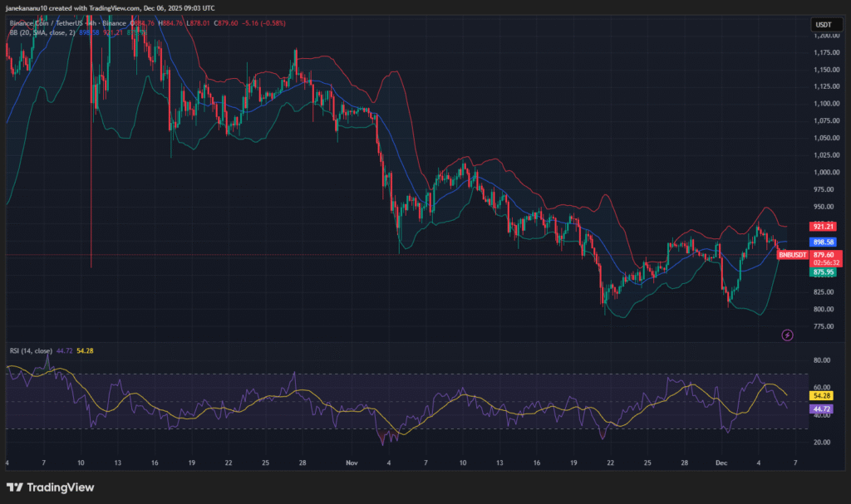Open the quick-trade lightning icon
Viewport: 851px width, 504px height.
point(787,335)
